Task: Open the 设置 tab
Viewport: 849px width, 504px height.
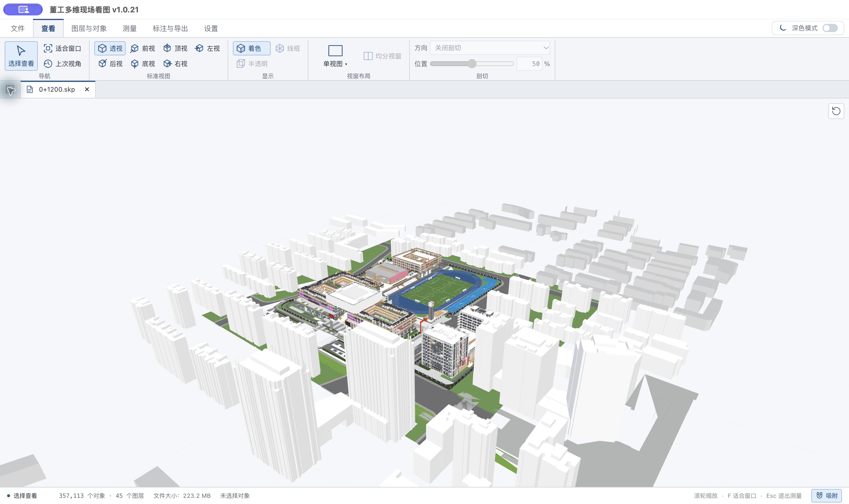Action: tap(211, 29)
